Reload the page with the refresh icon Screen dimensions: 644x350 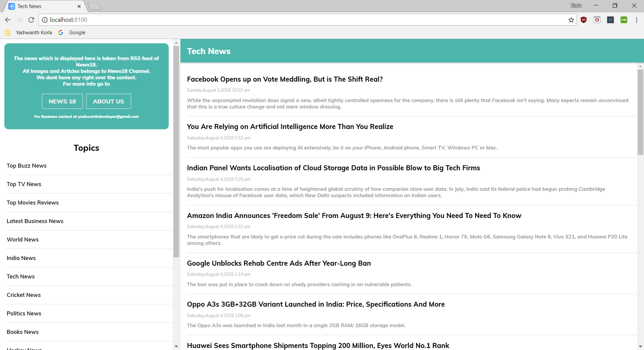tap(31, 20)
